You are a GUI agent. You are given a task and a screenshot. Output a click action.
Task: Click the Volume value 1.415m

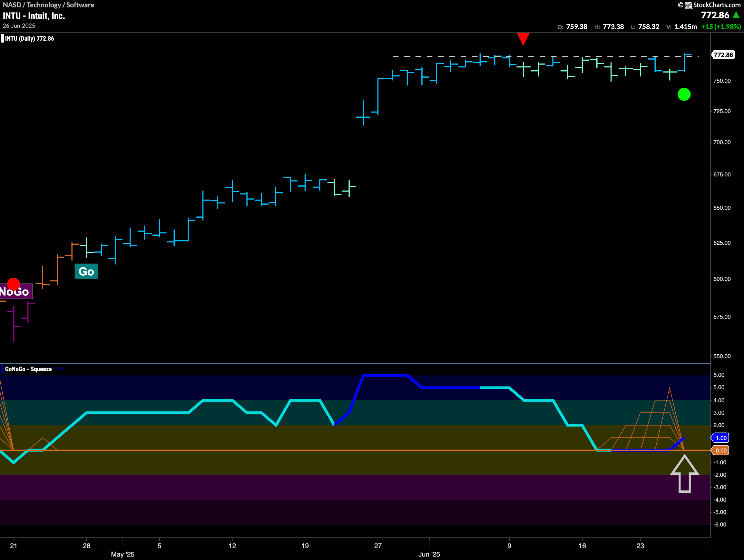(686, 26)
